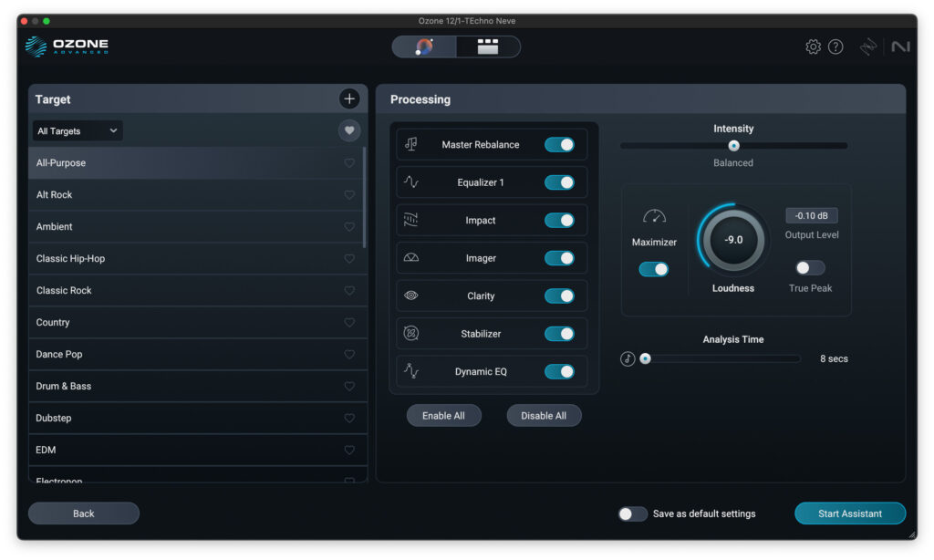Click the Imager module icon
934x560 pixels.
(411, 257)
